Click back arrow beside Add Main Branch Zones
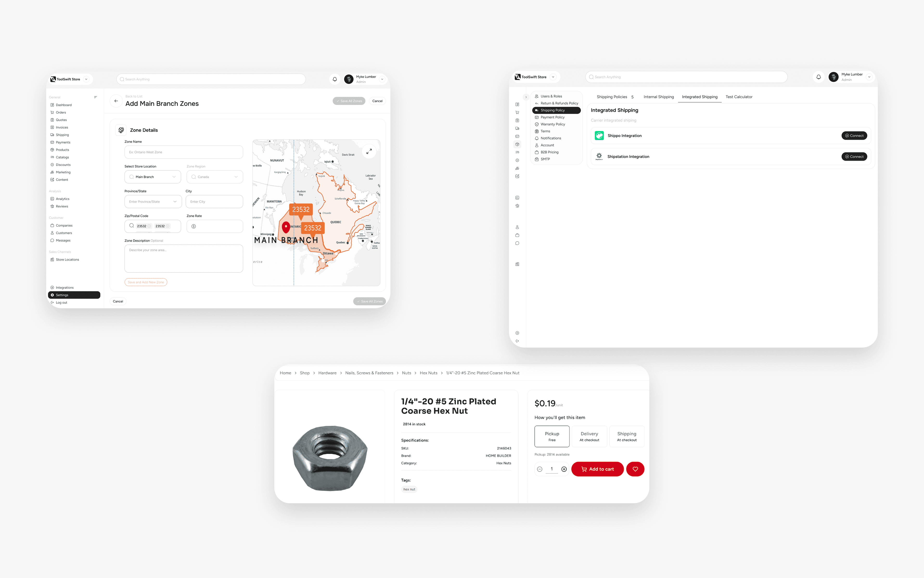 (116, 101)
